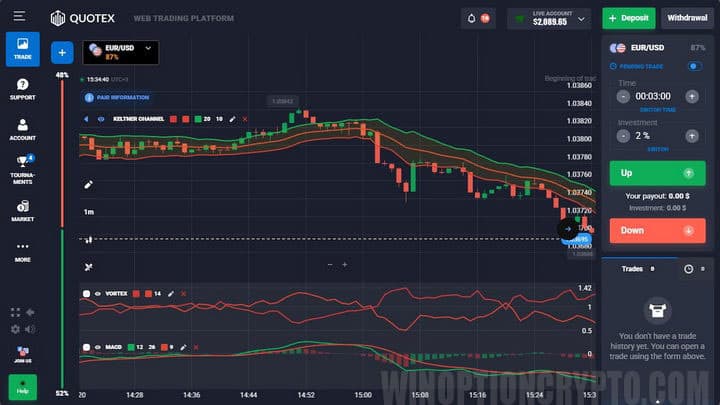Go to Account in the sidebar

tap(22, 129)
